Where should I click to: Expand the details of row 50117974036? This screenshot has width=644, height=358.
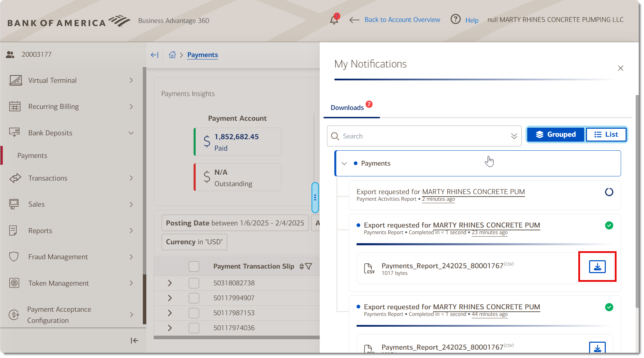point(170,328)
